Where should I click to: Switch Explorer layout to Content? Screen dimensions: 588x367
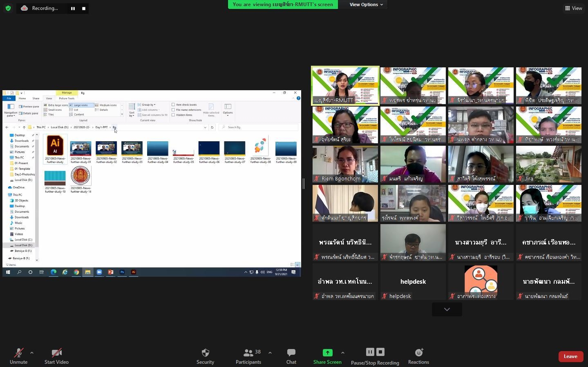pos(77,115)
